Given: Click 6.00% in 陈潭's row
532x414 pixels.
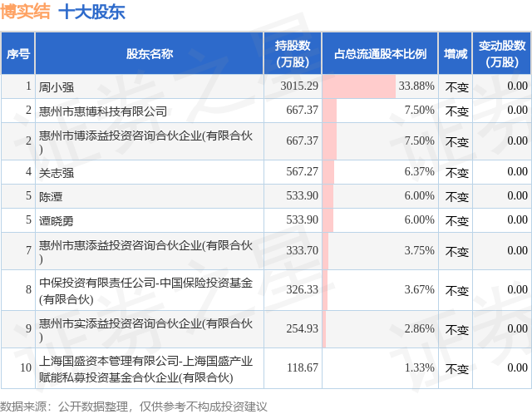Looking at the screenshot, I should tap(419, 195).
